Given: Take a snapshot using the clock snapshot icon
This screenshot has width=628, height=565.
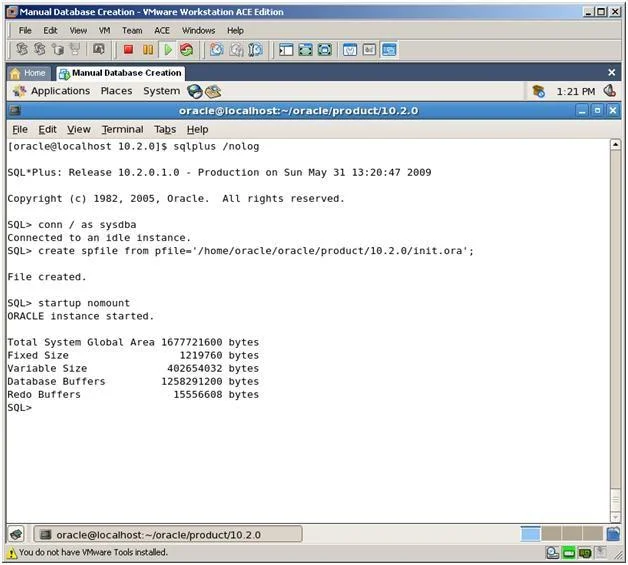Looking at the screenshot, I should [x=217, y=50].
